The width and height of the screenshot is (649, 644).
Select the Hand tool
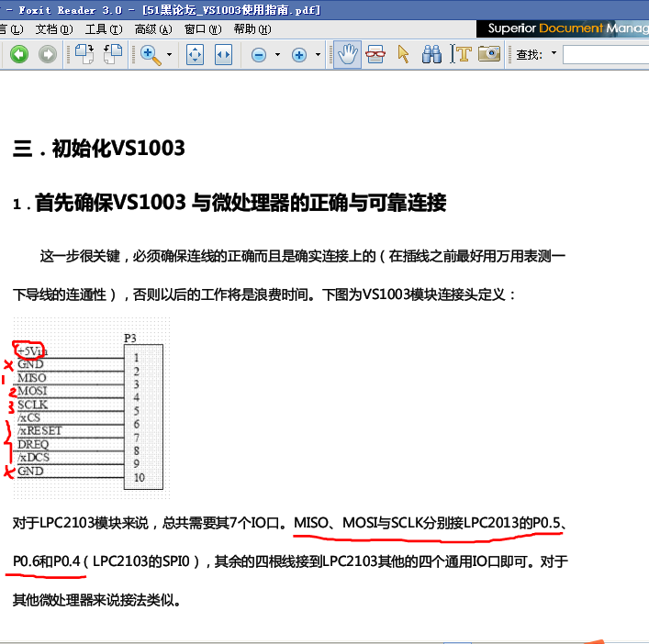347,54
